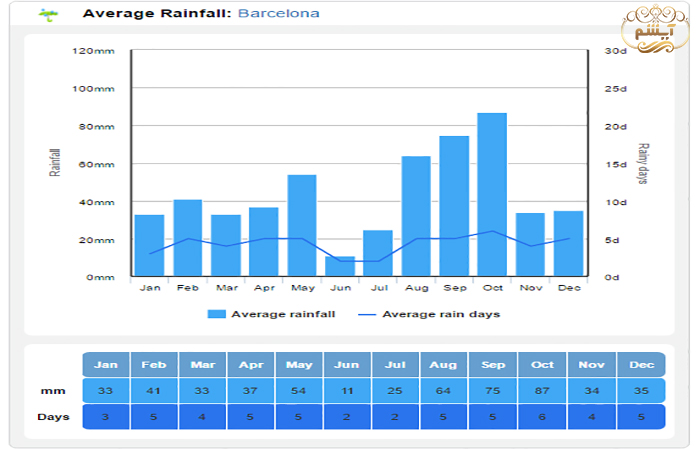The width and height of the screenshot is (700, 450).
Task: Click the 3 days value for January
Action: point(106,417)
